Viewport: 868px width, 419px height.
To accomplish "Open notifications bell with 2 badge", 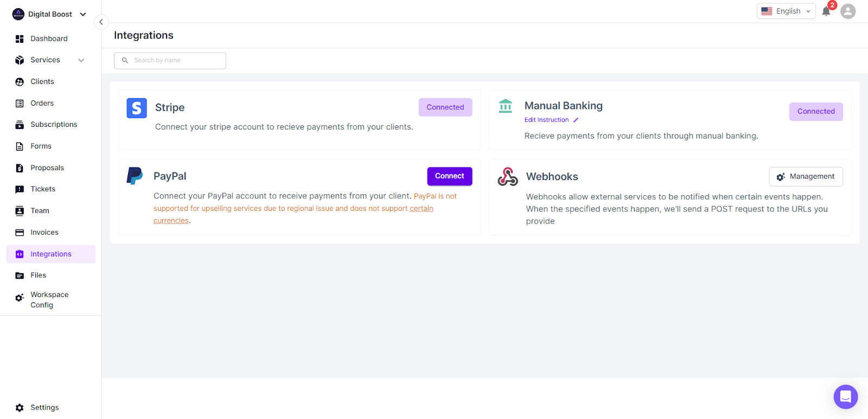I will pyautogui.click(x=826, y=11).
